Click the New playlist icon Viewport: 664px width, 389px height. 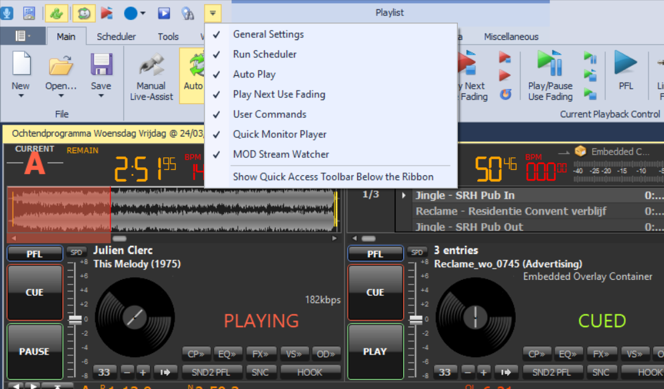pyautogui.click(x=21, y=63)
